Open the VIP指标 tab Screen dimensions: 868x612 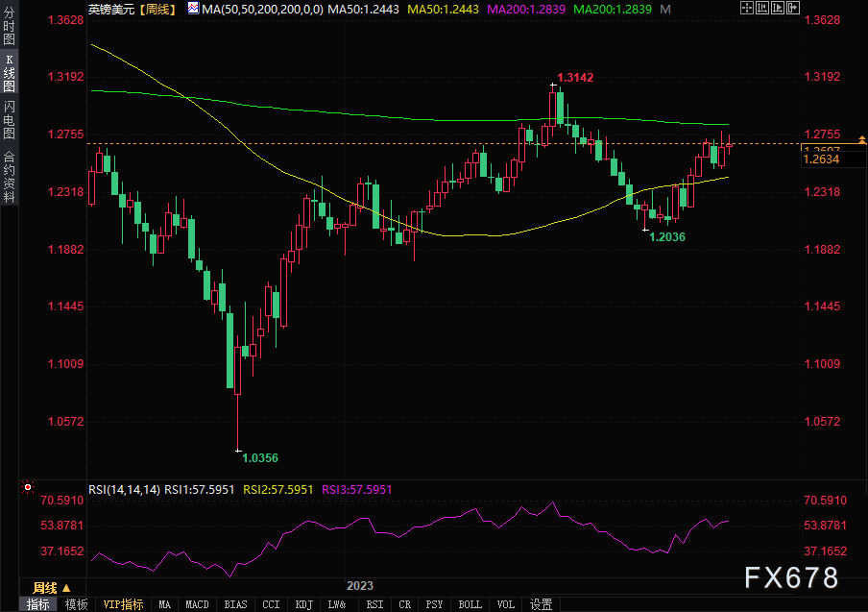pyautogui.click(x=123, y=604)
